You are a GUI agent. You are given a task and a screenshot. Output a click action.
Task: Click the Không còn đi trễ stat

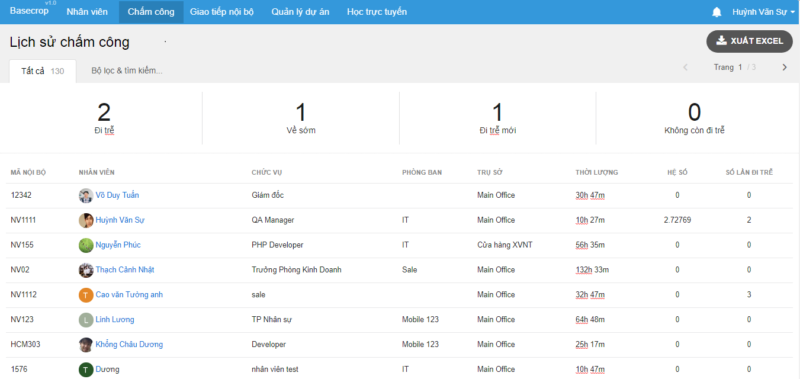694,119
